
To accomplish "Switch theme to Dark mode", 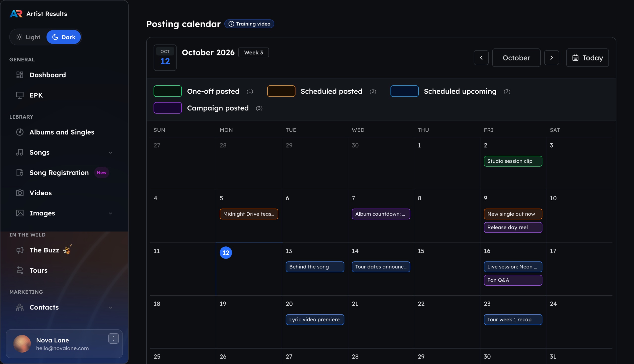I will tap(64, 37).
